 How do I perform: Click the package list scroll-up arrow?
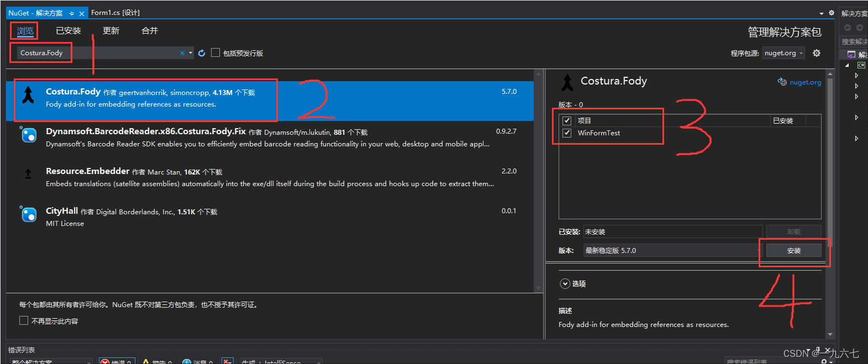pos(538,73)
